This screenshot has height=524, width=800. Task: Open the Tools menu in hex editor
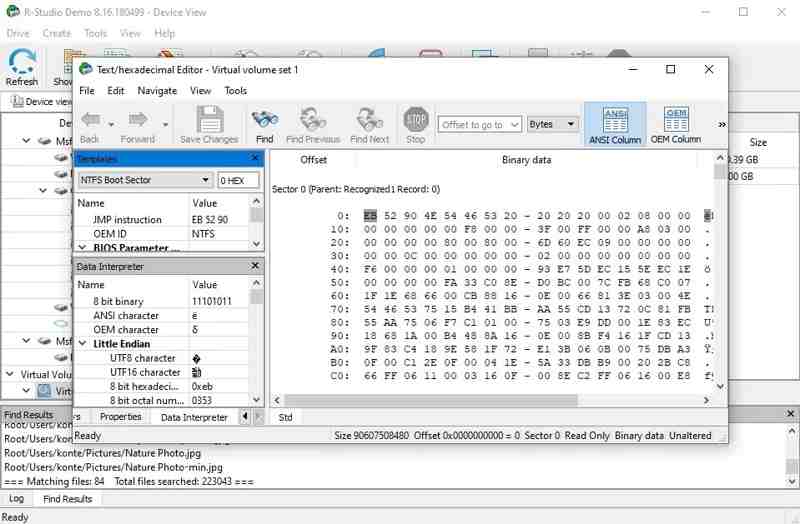click(x=235, y=91)
